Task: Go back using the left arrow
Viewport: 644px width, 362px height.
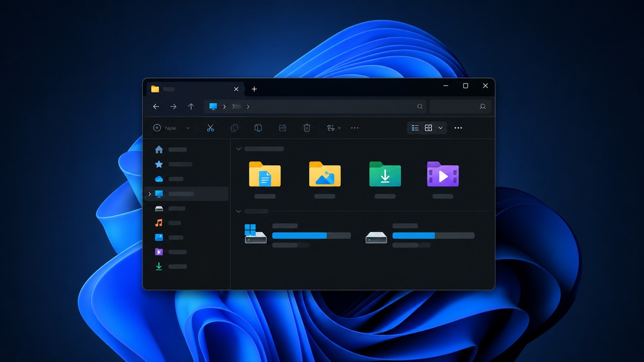Action: click(156, 107)
